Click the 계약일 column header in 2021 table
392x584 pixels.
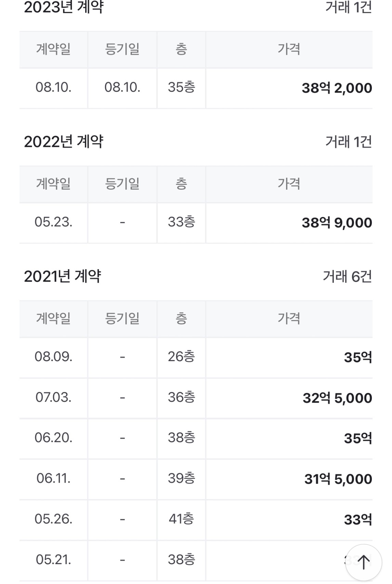[53, 318]
